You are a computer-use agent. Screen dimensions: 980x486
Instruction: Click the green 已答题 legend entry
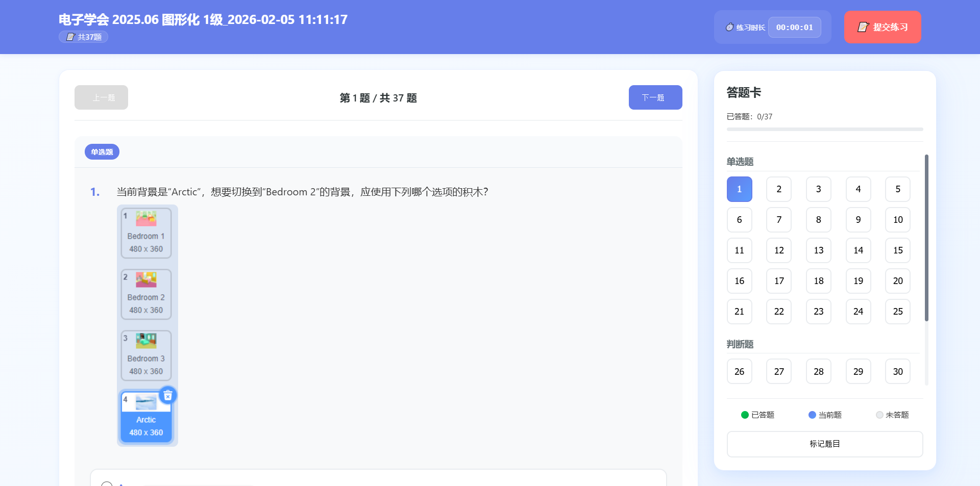pos(758,415)
